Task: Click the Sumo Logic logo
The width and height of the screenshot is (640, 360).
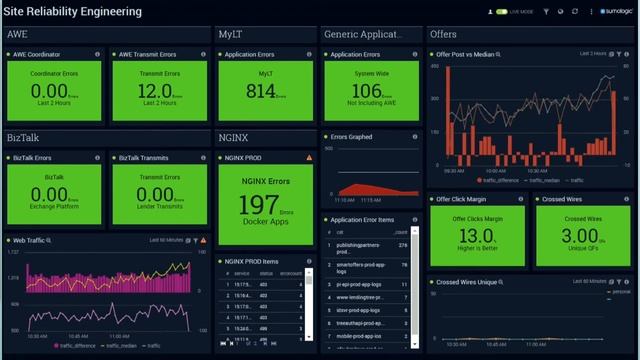Action: pos(616,11)
